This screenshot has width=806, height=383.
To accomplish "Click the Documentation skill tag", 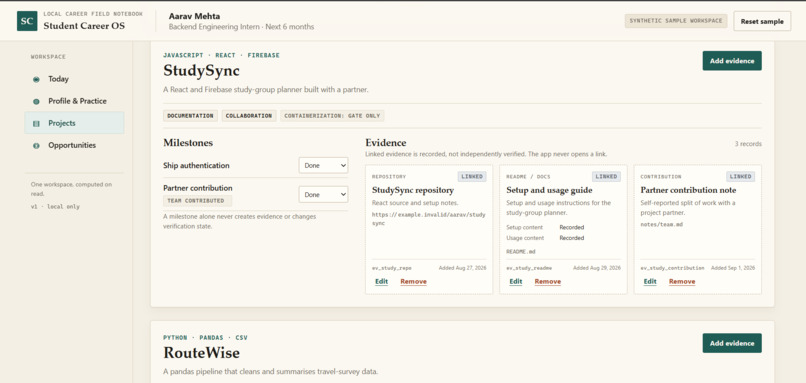I will 190,116.
